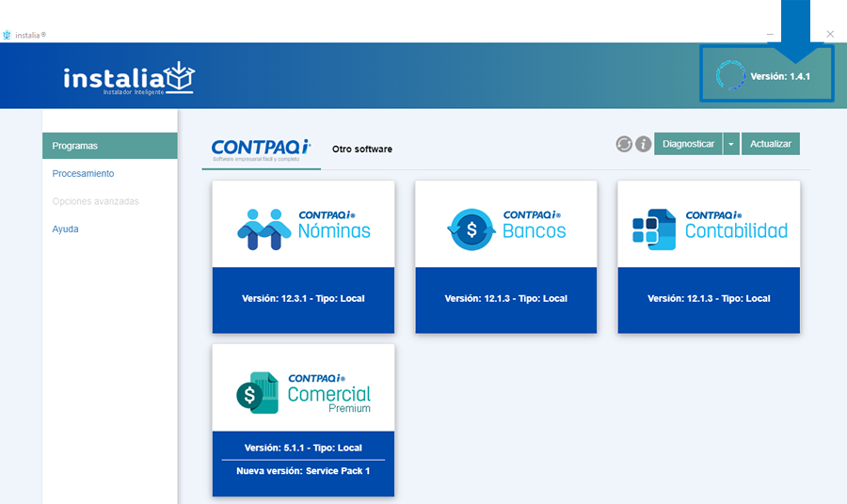This screenshot has height=504, width=847.
Task: Click the CONTPAQi Contabilidad document icon
Action: point(654,229)
